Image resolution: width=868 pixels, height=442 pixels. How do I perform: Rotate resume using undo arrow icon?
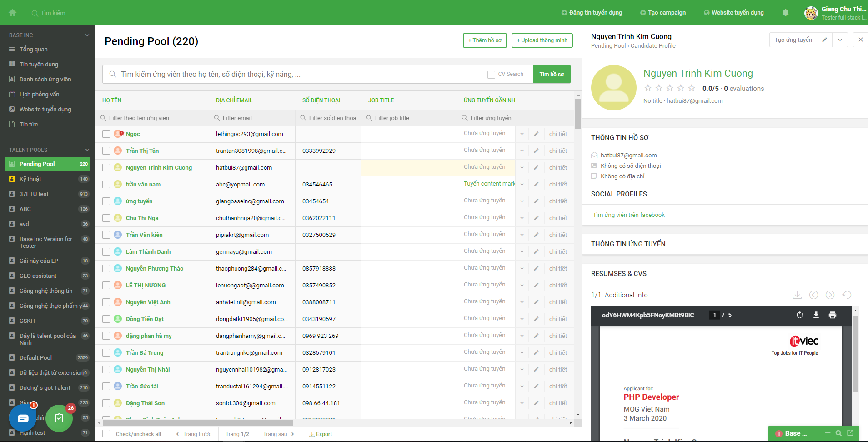[847, 295]
